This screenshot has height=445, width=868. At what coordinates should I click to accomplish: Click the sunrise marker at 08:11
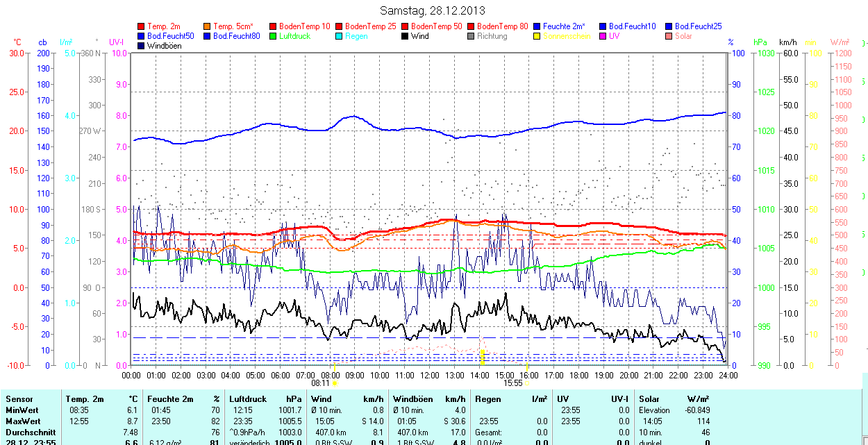click(x=335, y=383)
